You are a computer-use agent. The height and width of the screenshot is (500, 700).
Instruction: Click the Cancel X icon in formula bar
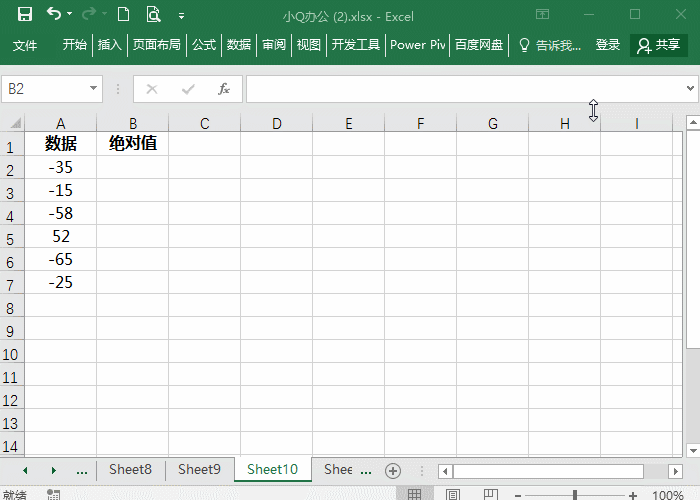coord(152,89)
